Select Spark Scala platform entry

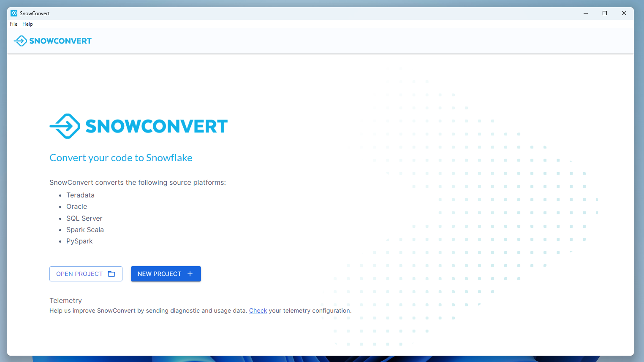pyautogui.click(x=85, y=230)
